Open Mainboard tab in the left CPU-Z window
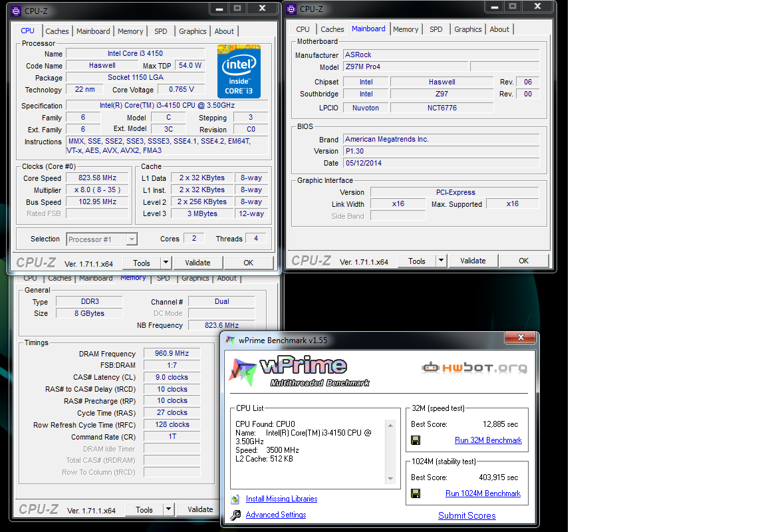Viewport: 766px width, 532px height. coord(93,31)
